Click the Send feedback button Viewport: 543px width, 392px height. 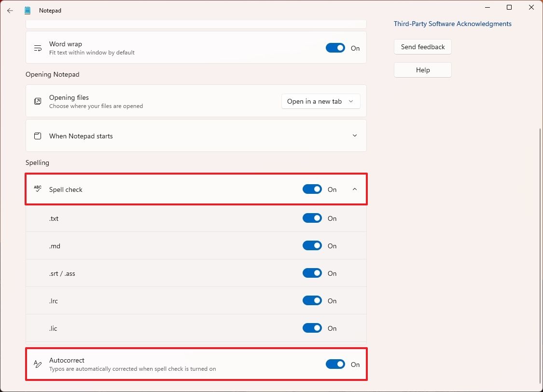click(x=422, y=47)
